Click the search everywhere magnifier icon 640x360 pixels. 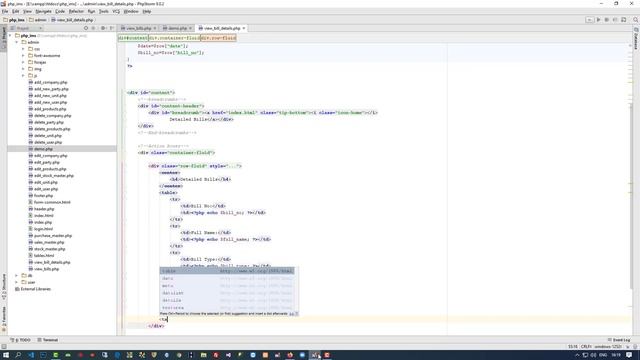(x=636, y=20)
